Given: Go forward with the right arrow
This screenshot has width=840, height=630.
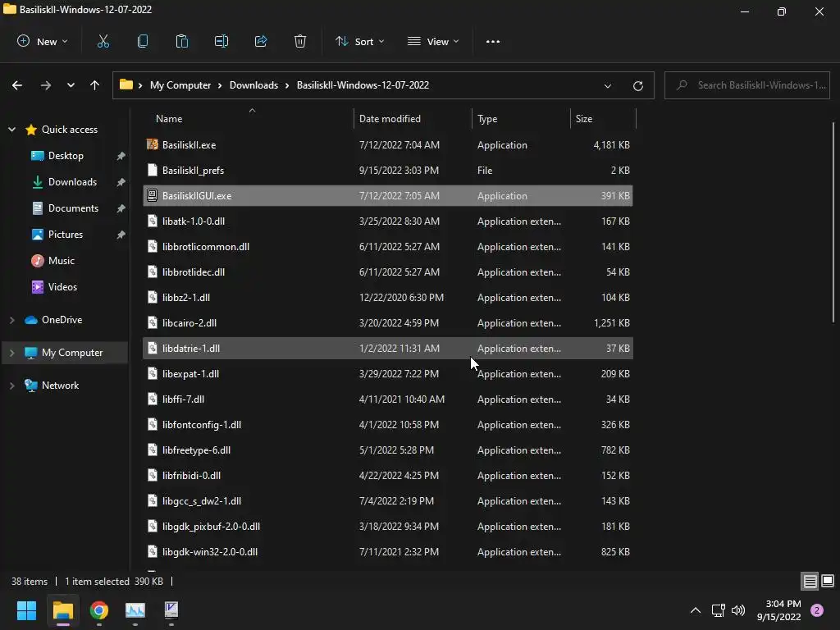Looking at the screenshot, I should tap(46, 85).
